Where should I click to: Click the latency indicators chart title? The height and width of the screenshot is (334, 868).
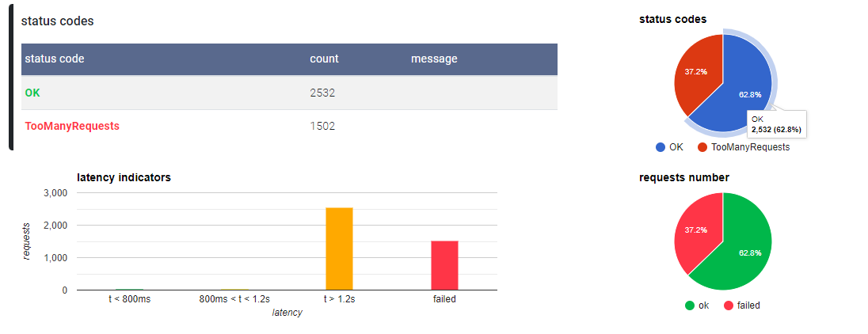coord(124,177)
